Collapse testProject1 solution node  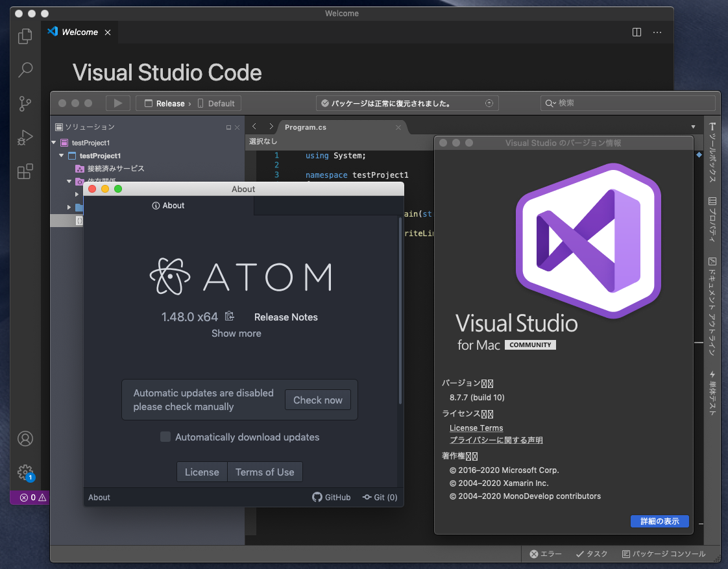[53, 143]
